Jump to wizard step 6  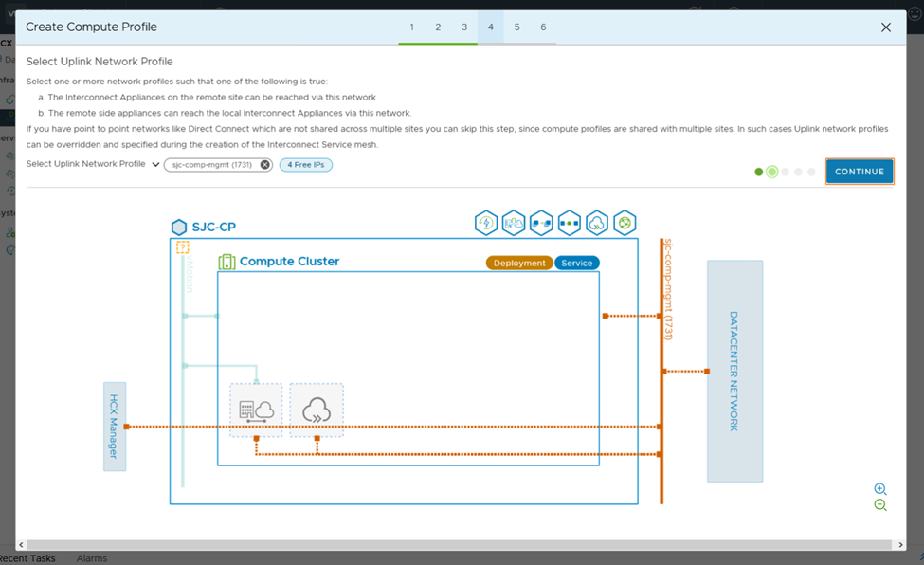[543, 27]
